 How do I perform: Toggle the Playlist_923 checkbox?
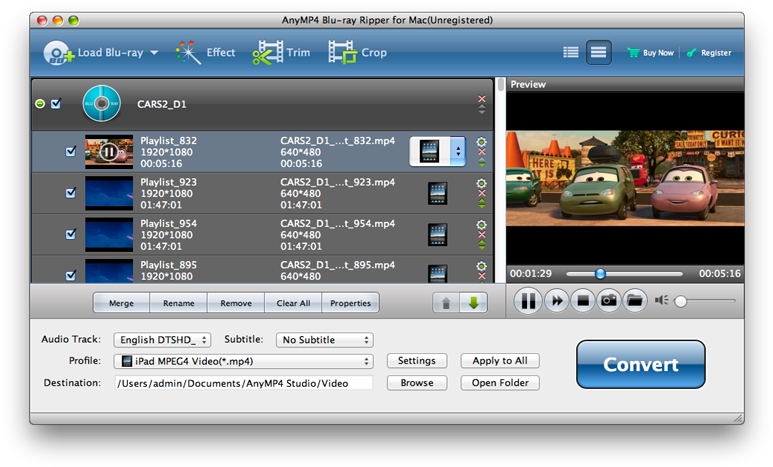(71, 193)
